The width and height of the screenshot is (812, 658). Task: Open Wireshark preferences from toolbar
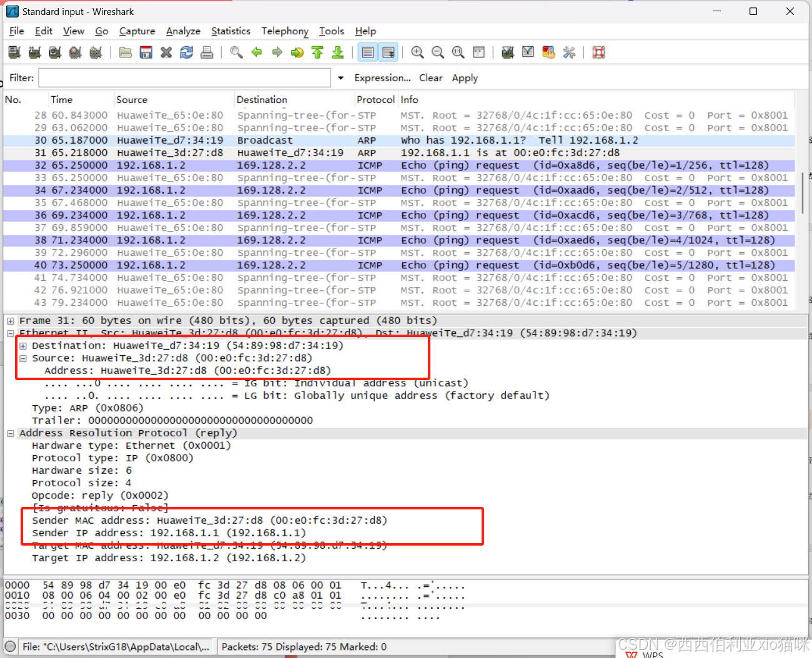569,52
